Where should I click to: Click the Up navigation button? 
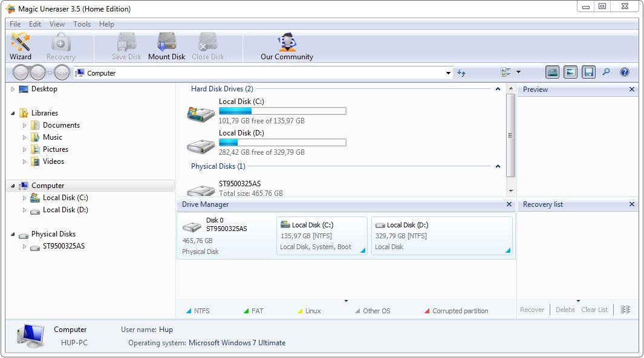point(62,73)
